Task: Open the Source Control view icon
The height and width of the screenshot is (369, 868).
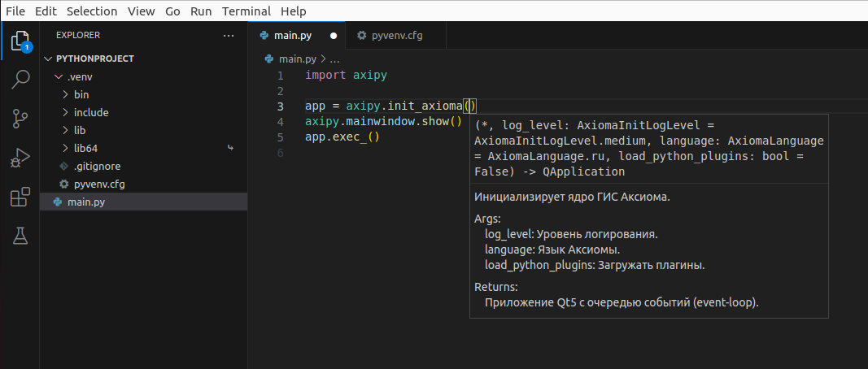Action: (x=20, y=118)
